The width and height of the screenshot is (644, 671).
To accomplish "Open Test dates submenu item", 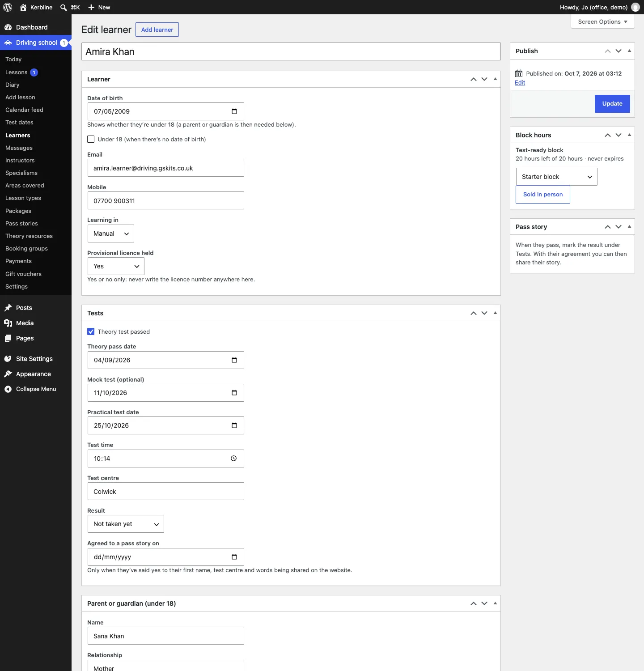I will coord(19,122).
